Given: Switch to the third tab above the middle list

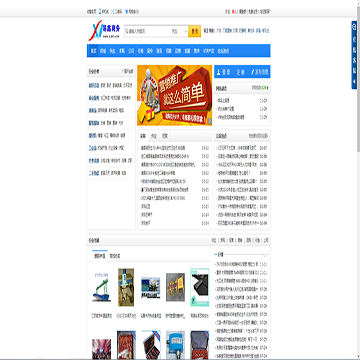Looking at the screenshot, I should point(165,136).
